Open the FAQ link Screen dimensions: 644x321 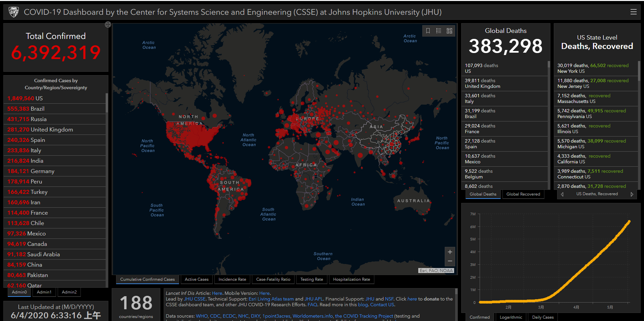pyautogui.click(x=312, y=305)
